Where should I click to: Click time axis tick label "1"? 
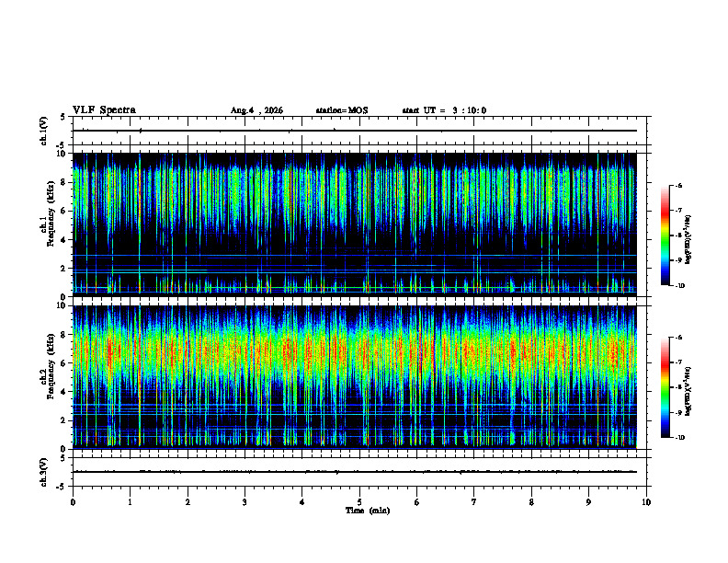click(130, 502)
